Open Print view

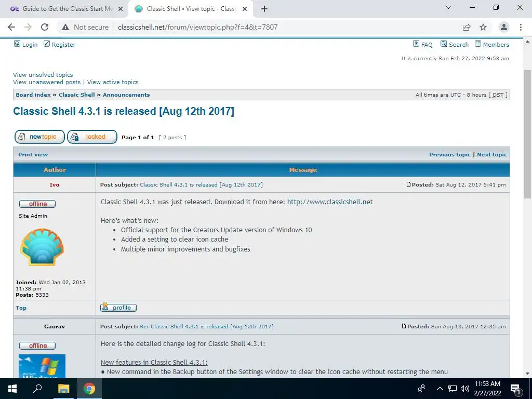33,155
